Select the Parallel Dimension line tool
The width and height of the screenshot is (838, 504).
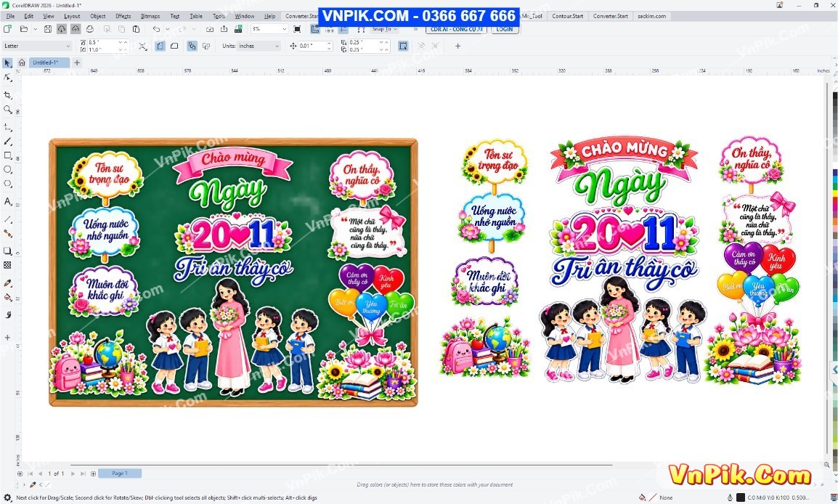(7, 219)
